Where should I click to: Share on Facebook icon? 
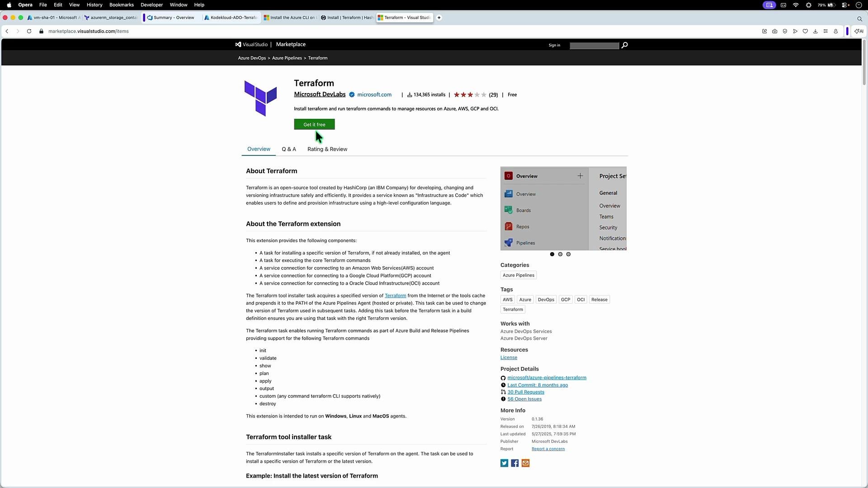tap(515, 463)
